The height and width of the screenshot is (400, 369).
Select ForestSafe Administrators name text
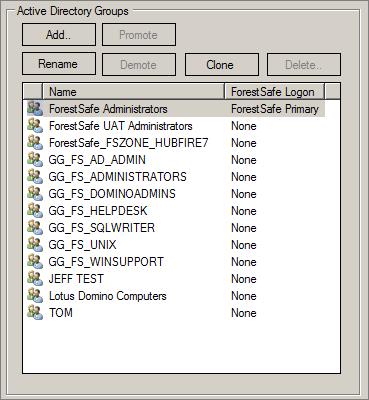click(108, 109)
